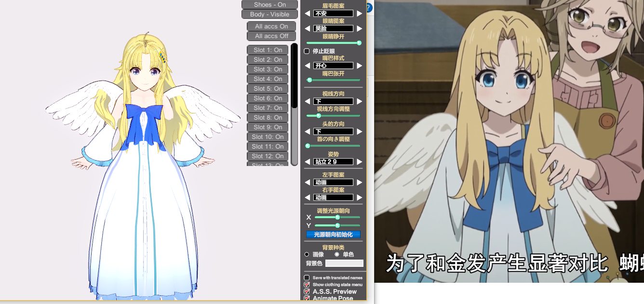Click previous arrow for 嘴巴样式
Viewport: 644px width, 304px height.
tap(308, 66)
